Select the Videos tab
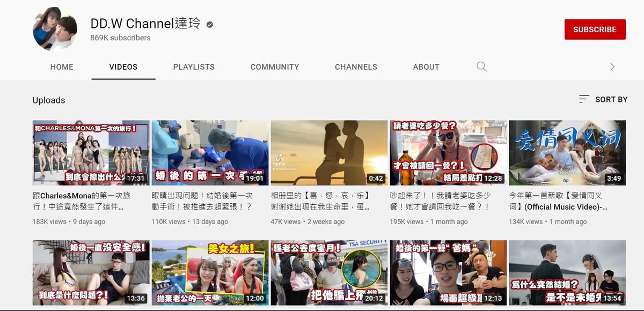Viewport: 644px width, 311px height. [123, 67]
